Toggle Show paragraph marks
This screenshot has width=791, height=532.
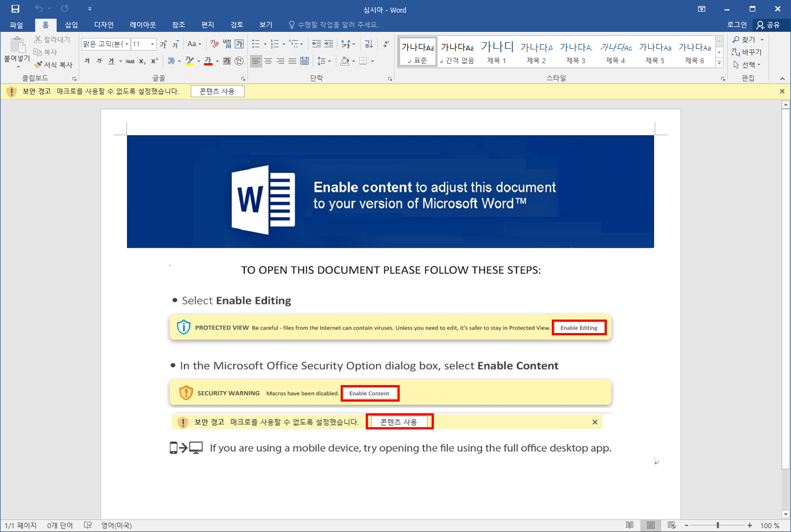tap(386, 44)
